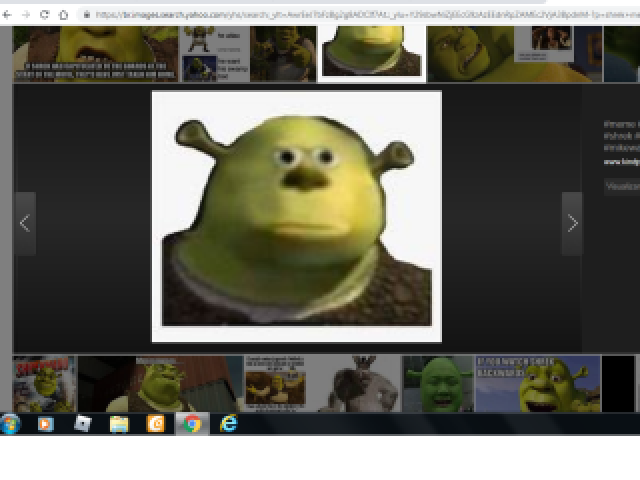640x480 pixels.
Task: Open bottom strip green-faced man thumbnail
Action: pyautogui.click(x=438, y=384)
